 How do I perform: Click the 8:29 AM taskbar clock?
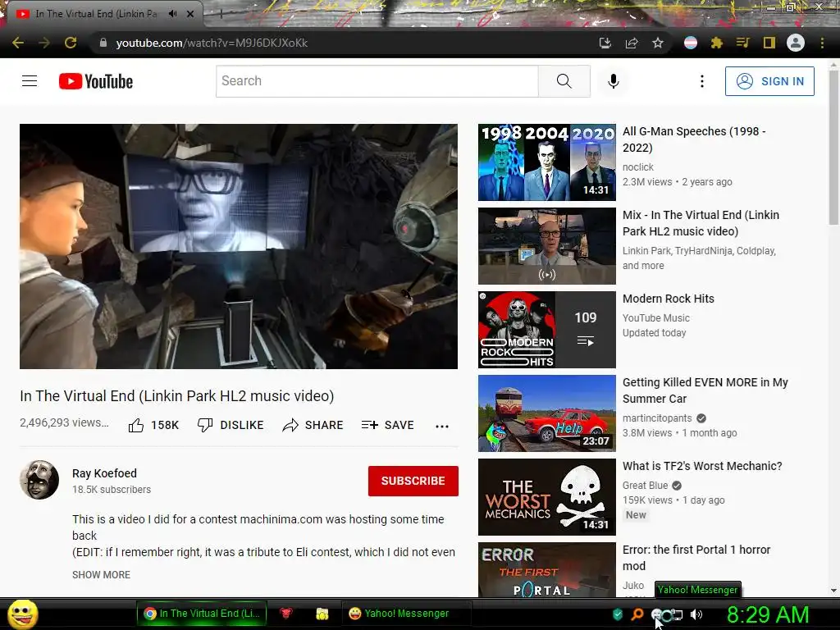coord(768,614)
